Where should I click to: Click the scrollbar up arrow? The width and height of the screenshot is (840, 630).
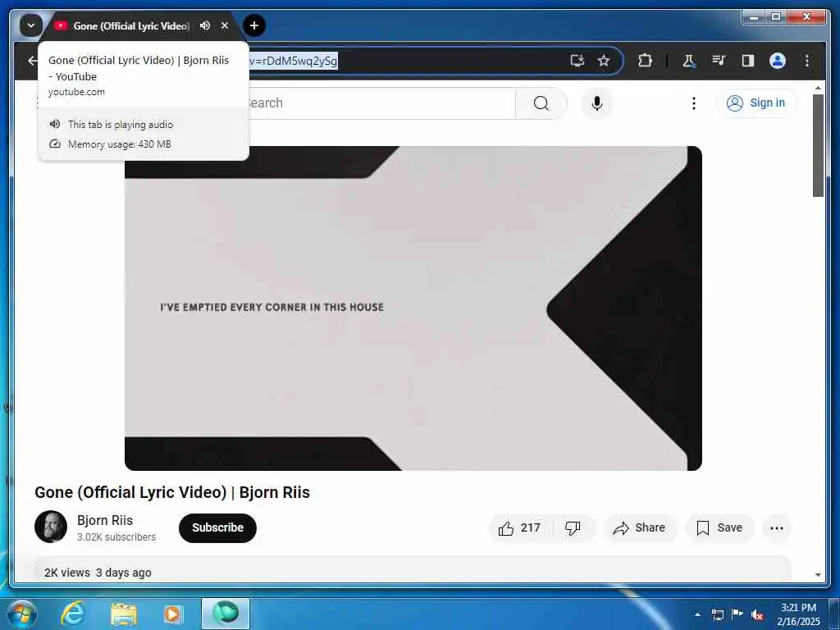(818, 87)
